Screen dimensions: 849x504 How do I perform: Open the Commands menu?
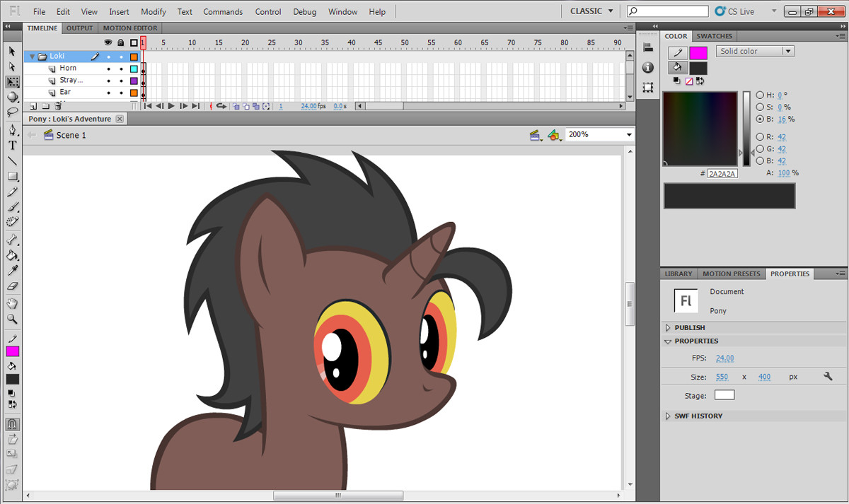tap(223, 12)
